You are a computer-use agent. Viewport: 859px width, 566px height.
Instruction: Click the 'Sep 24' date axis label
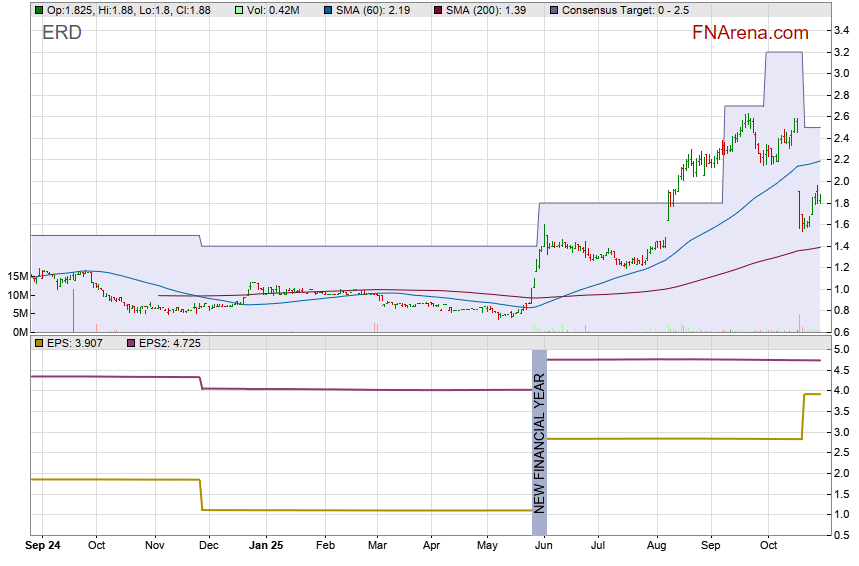[44, 547]
